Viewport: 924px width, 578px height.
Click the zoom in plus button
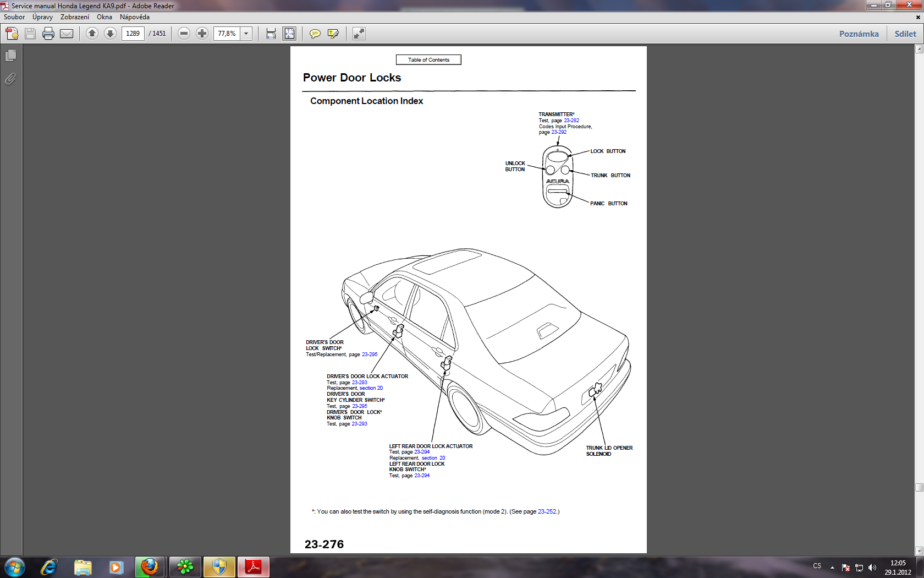click(202, 34)
